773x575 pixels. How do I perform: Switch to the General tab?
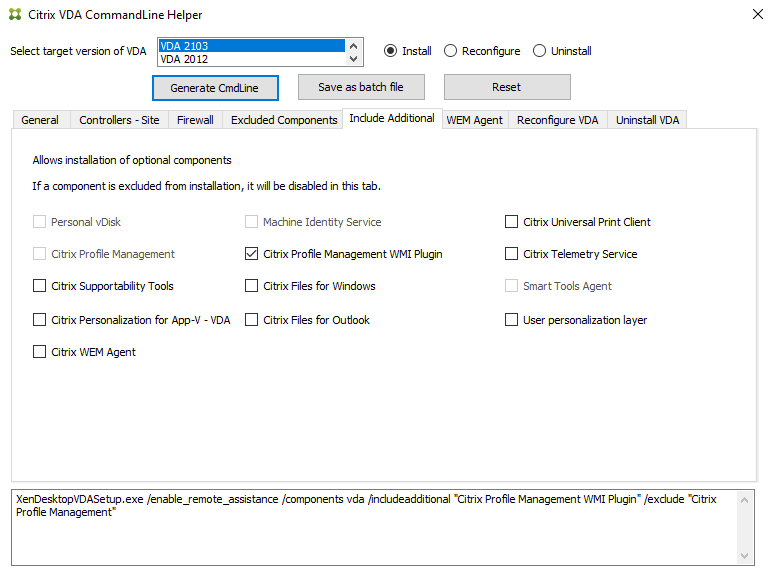pyautogui.click(x=40, y=120)
